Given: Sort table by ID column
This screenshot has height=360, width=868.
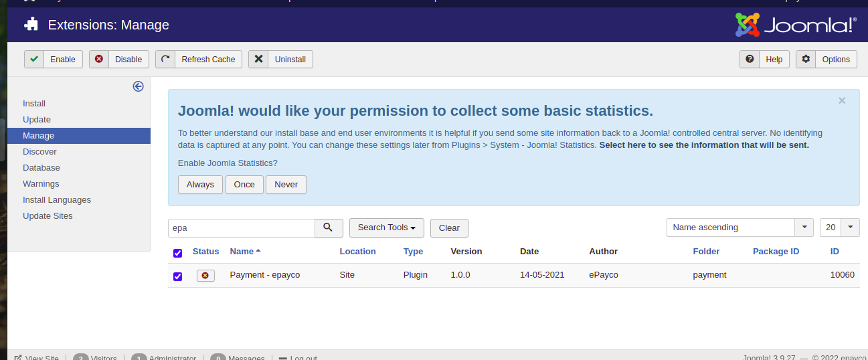Looking at the screenshot, I should [x=835, y=252].
